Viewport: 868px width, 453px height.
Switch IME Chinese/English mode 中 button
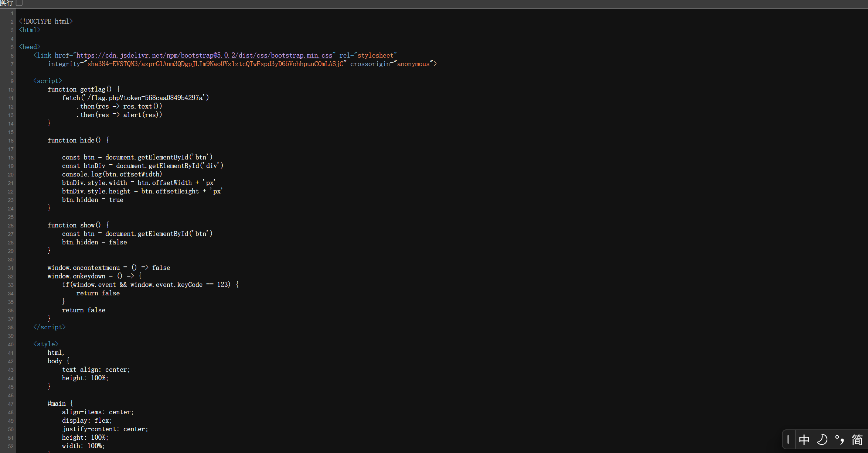point(804,440)
